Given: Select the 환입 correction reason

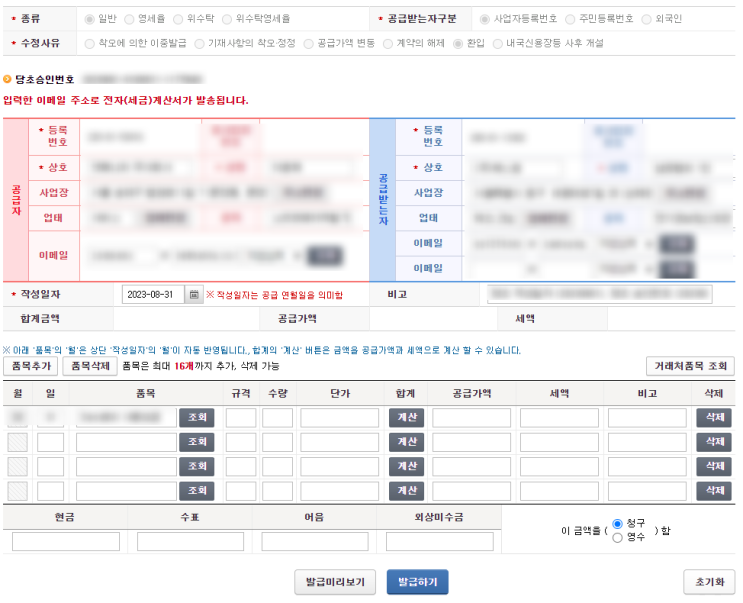Looking at the screenshot, I should point(458,44).
